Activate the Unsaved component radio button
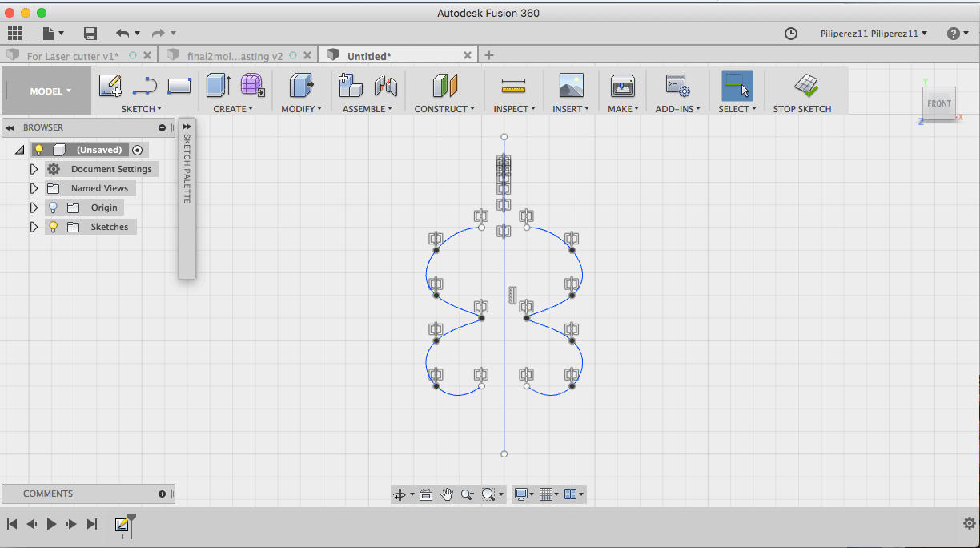This screenshot has width=980, height=548. (138, 150)
